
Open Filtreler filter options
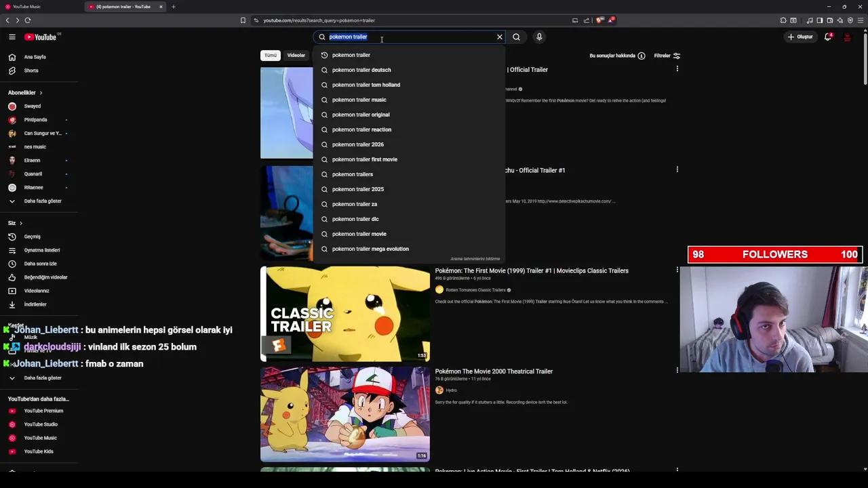tap(667, 56)
